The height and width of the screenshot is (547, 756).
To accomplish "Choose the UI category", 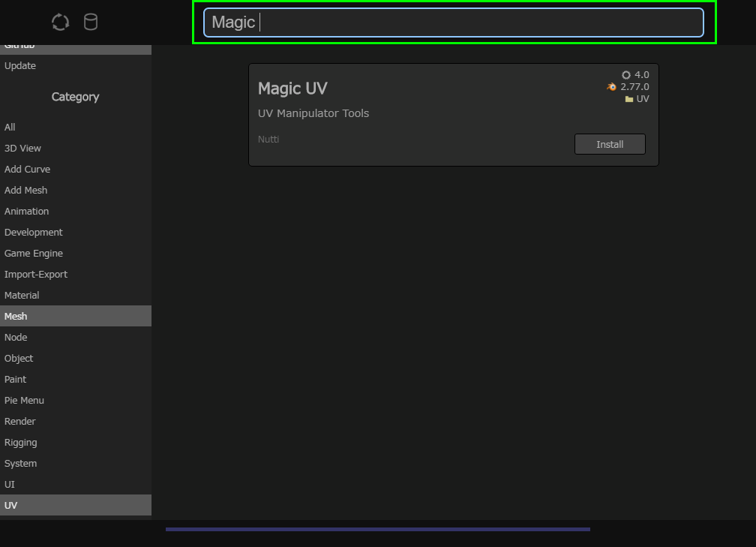I will (76, 484).
